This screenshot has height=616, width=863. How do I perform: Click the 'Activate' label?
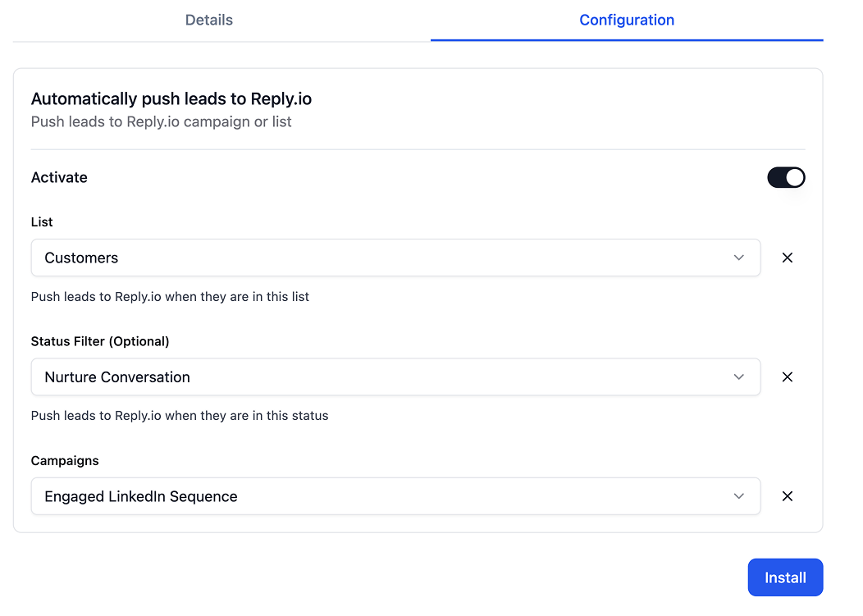59,177
